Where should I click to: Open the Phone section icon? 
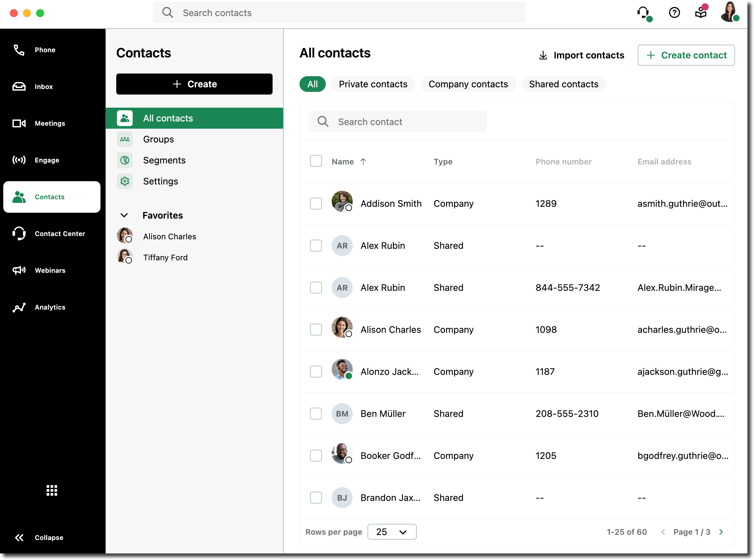point(19,50)
